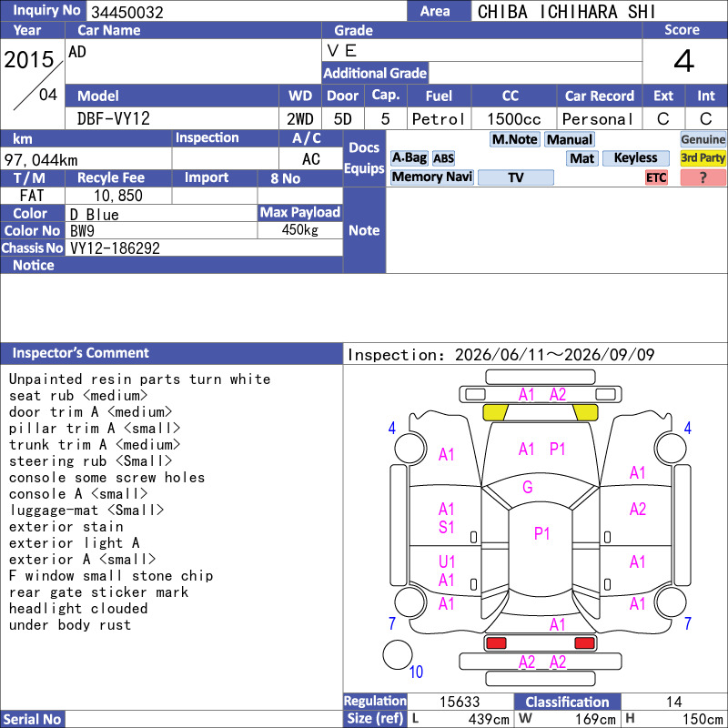Select the C grade under Ext
This screenshot has width=728, height=728.
pyautogui.click(x=663, y=119)
